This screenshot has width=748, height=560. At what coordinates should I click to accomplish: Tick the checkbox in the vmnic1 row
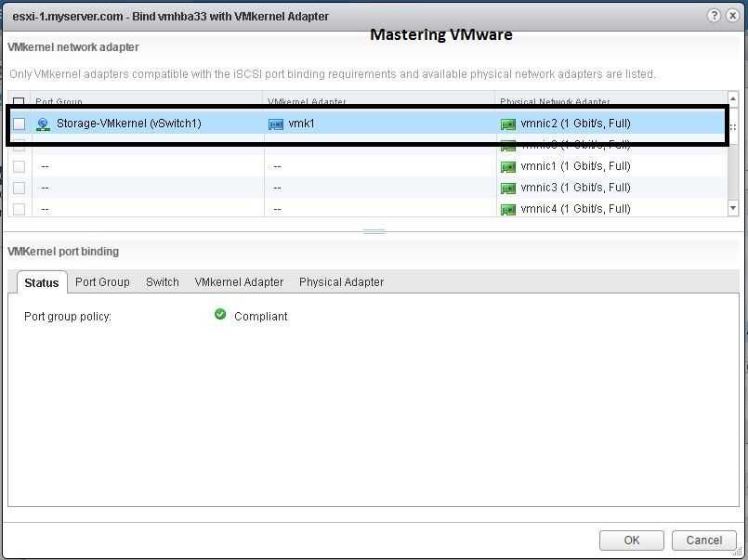20,166
